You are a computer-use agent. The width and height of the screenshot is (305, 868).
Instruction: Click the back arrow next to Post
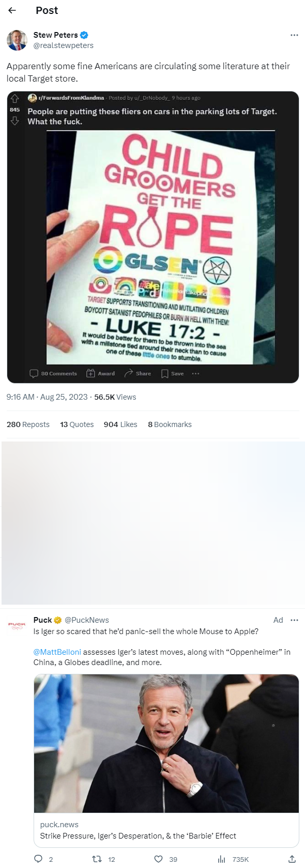pos(12,10)
